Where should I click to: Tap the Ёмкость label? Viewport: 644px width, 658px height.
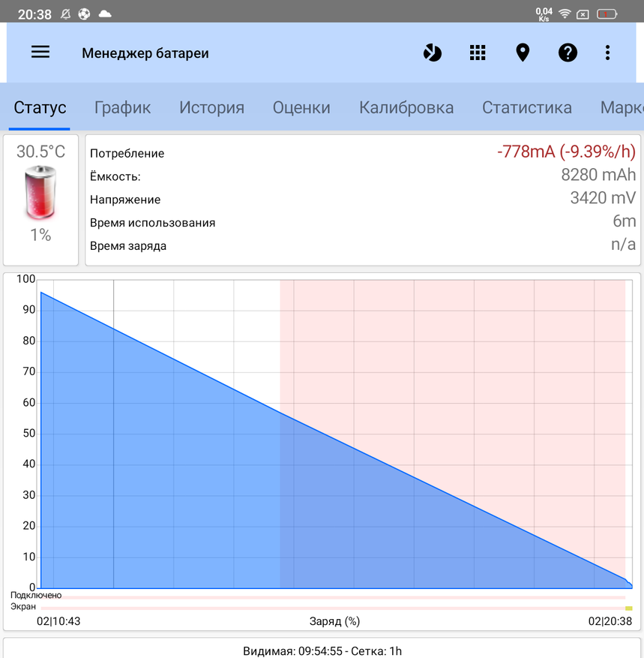(115, 176)
